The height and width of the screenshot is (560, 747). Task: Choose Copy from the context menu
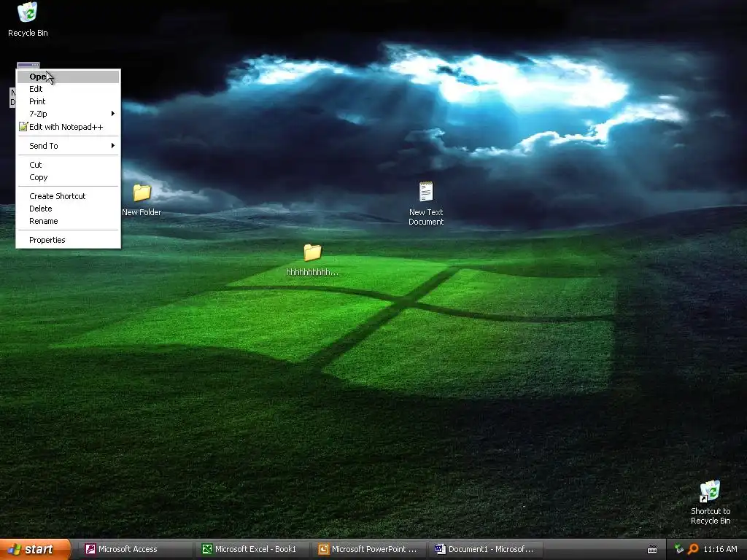coord(68,177)
